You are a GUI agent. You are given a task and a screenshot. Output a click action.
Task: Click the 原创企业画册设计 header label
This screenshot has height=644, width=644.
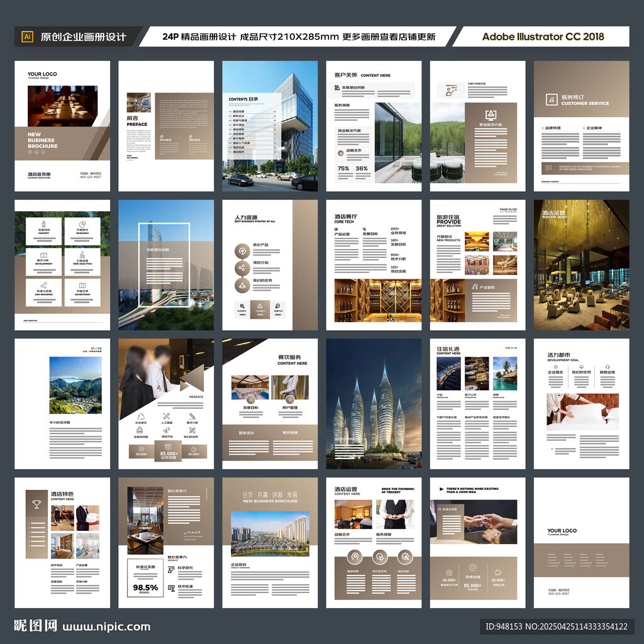click(x=84, y=37)
